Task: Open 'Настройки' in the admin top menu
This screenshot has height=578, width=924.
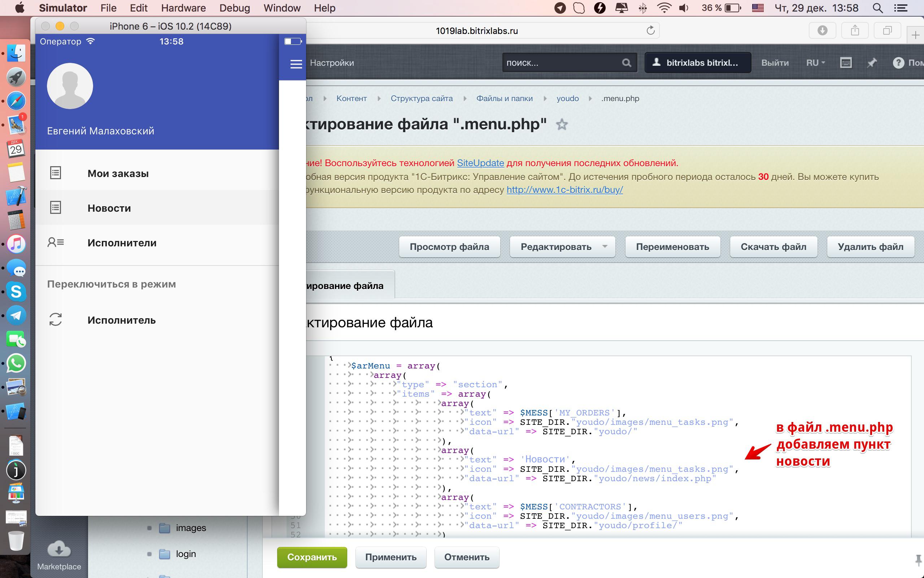Action: point(332,63)
